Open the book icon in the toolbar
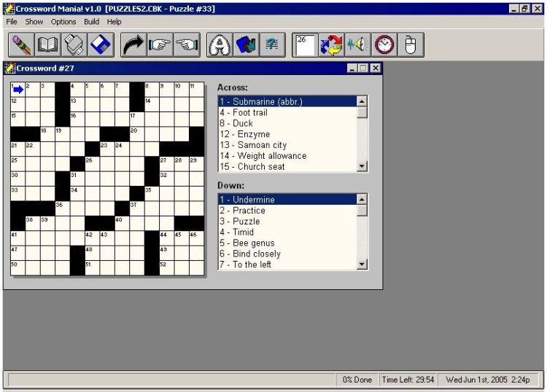 (x=47, y=45)
